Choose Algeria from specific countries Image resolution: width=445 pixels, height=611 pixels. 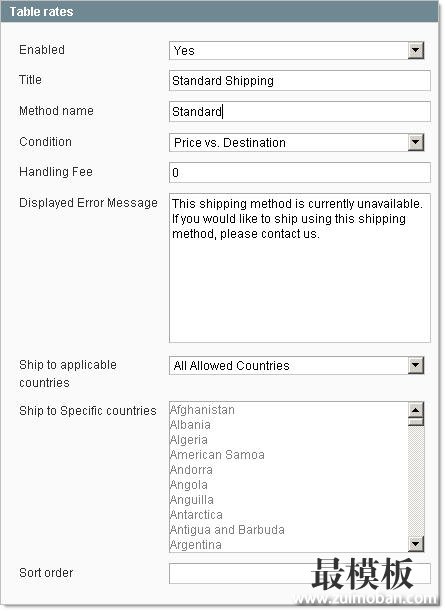(189, 440)
